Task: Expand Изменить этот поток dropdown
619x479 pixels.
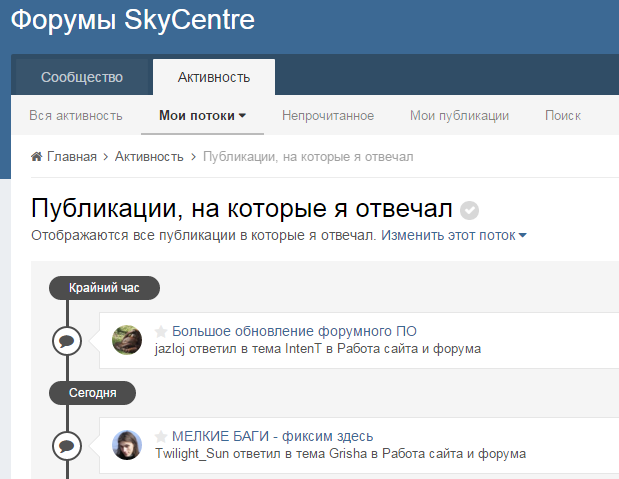Action: 454,235
